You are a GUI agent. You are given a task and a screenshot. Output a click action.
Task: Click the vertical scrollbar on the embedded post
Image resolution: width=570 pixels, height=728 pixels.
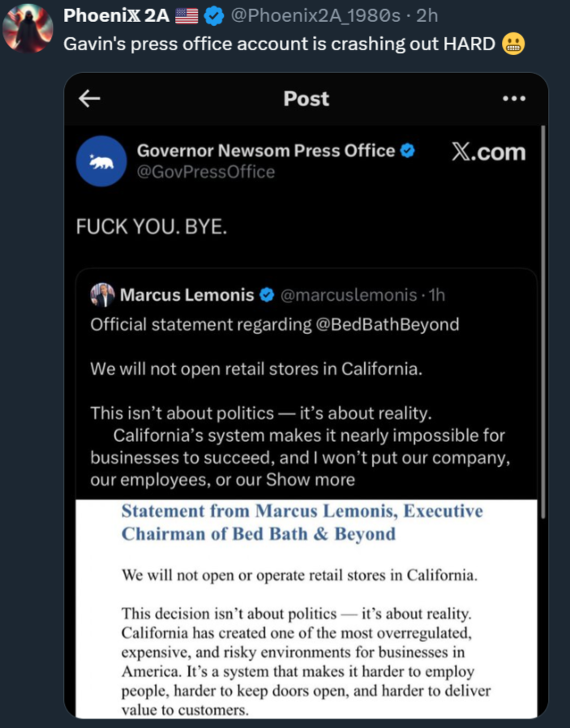pyautogui.click(x=543, y=321)
